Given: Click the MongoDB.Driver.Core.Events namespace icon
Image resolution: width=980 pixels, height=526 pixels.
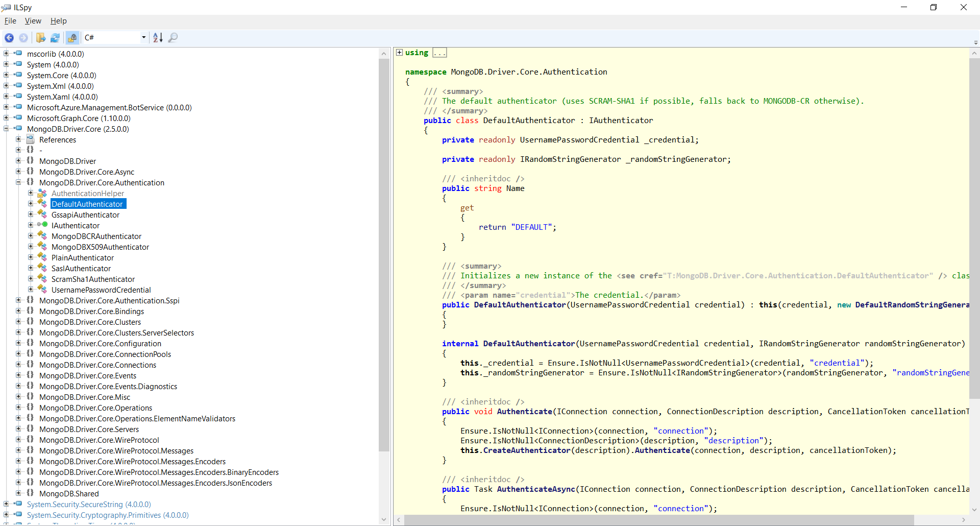Looking at the screenshot, I should coord(30,375).
